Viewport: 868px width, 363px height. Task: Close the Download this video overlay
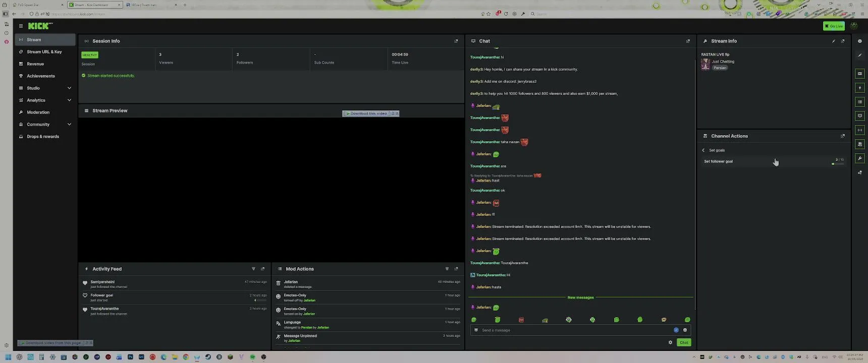coord(397,113)
